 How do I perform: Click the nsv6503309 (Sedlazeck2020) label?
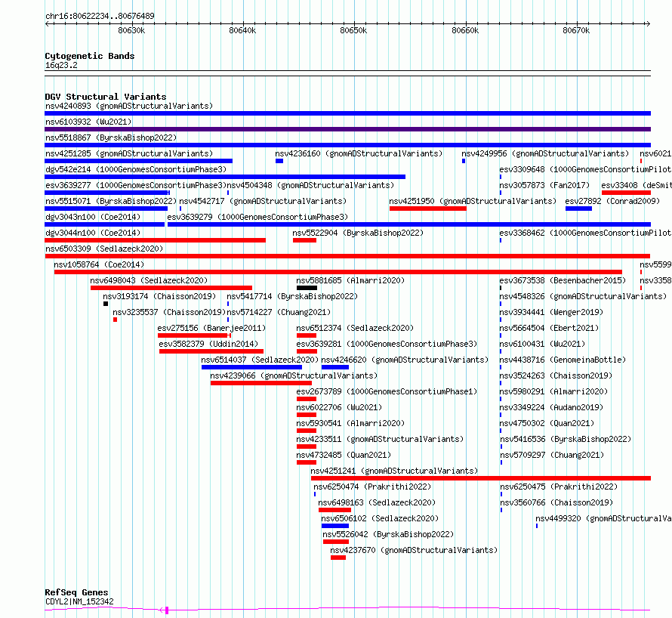coord(104,249)
